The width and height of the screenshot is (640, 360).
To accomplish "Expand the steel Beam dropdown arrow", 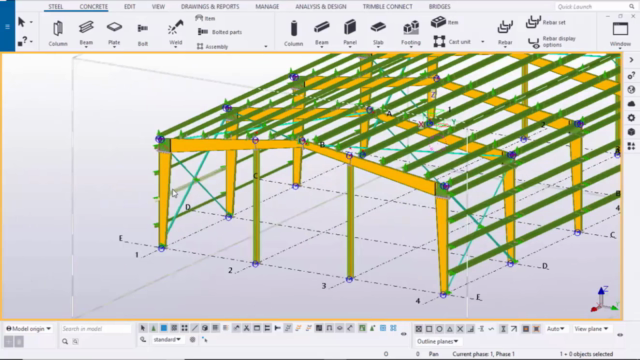I will pos(86,47).
